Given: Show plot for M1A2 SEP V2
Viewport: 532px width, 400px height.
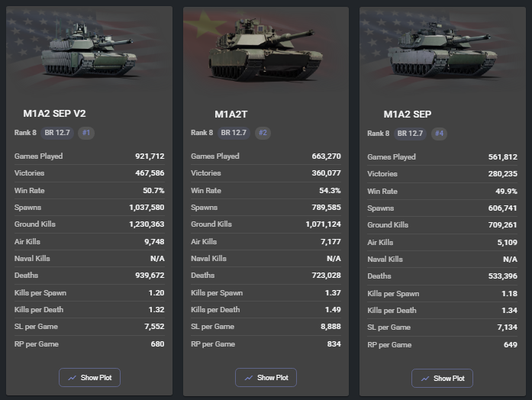Looking at the screenshot, I should click(x=89, y=377).
